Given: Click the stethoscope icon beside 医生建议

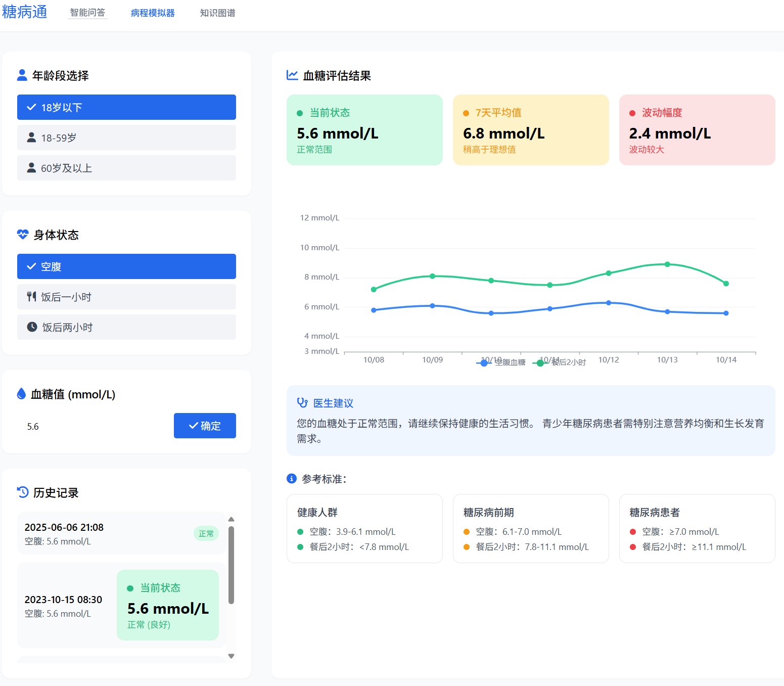Looking at the screenshot, I should coord(302,402).
